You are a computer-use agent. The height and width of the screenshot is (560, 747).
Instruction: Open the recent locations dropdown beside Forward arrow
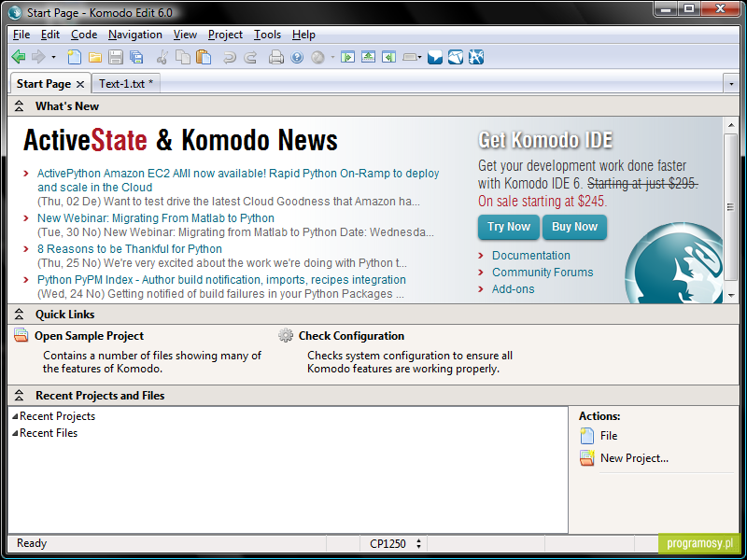[x=53, y=58]
